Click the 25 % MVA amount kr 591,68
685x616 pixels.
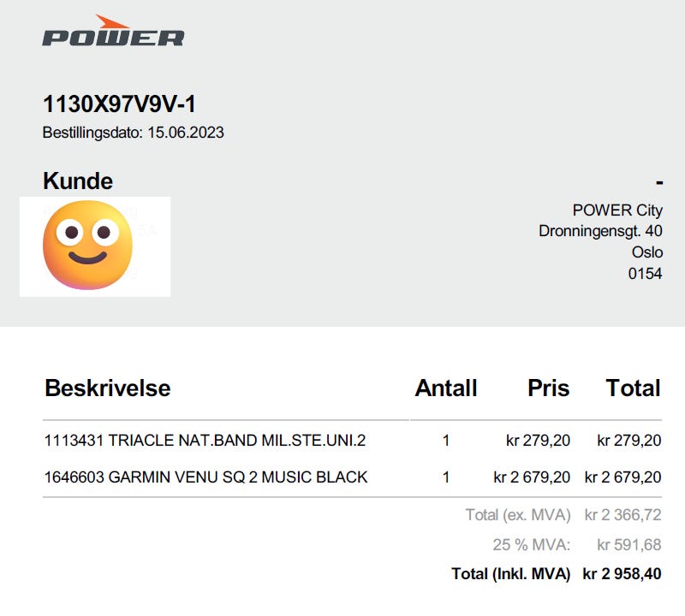[628, 544]
